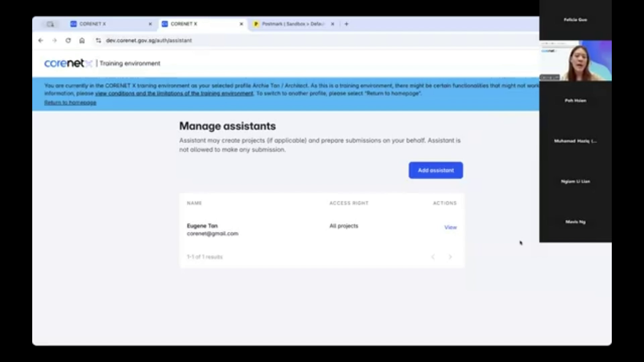Viewport: 644px width, 362px height.
Task: Click the tab search icon at top left
Action: [50, 24]
